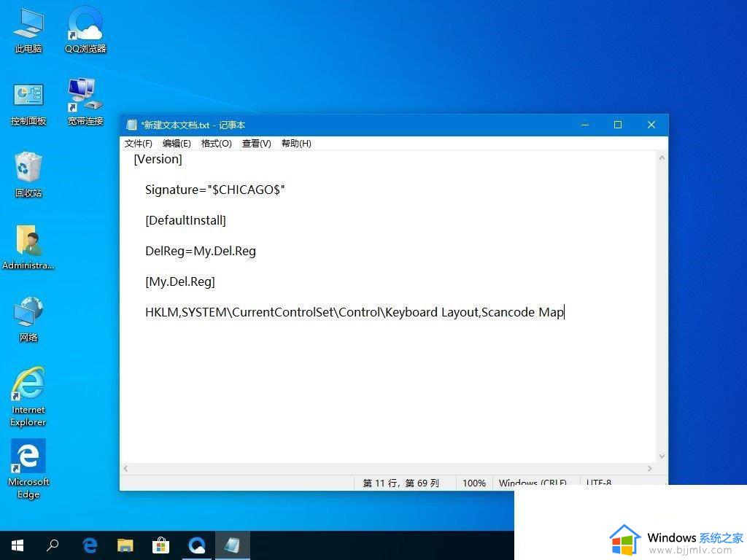The image size is (747, 560).
Task: Select the Administrator folder icon
Action: click(28, 246)
